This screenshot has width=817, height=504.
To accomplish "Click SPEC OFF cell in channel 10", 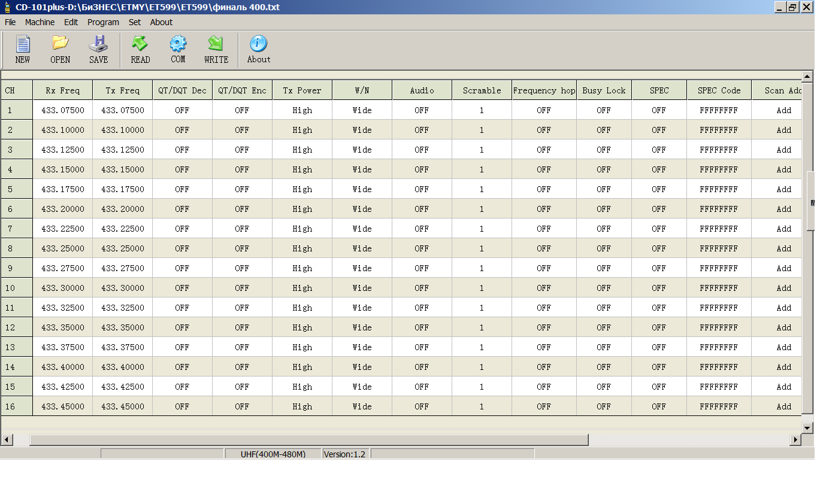I will coord(659,288).
